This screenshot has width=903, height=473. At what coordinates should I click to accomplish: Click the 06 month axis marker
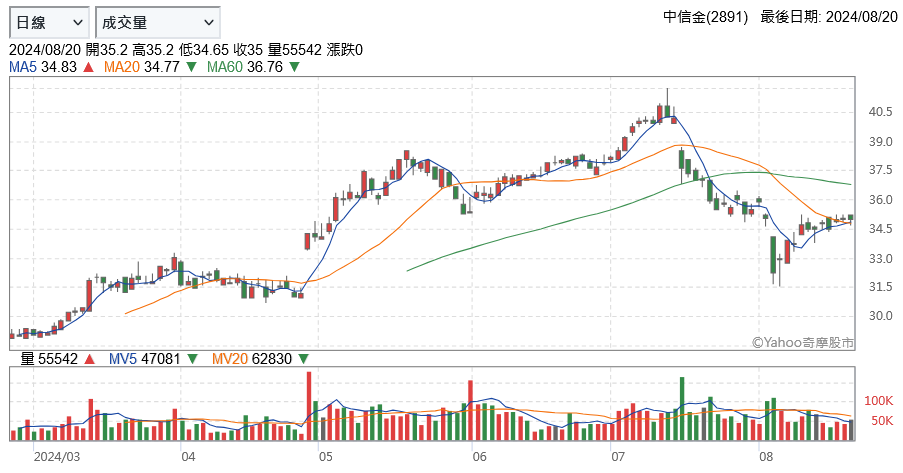[x=480, y=457]
